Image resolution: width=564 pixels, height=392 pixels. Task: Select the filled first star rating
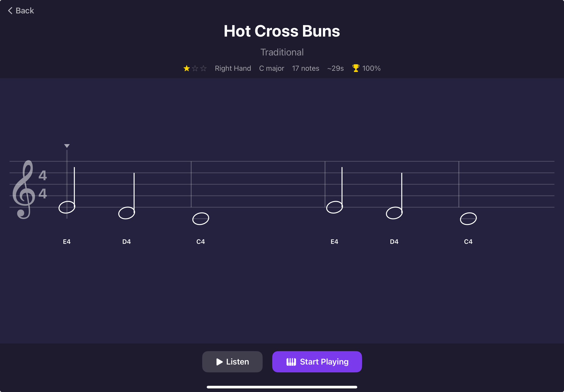click(x=186, y=68)
